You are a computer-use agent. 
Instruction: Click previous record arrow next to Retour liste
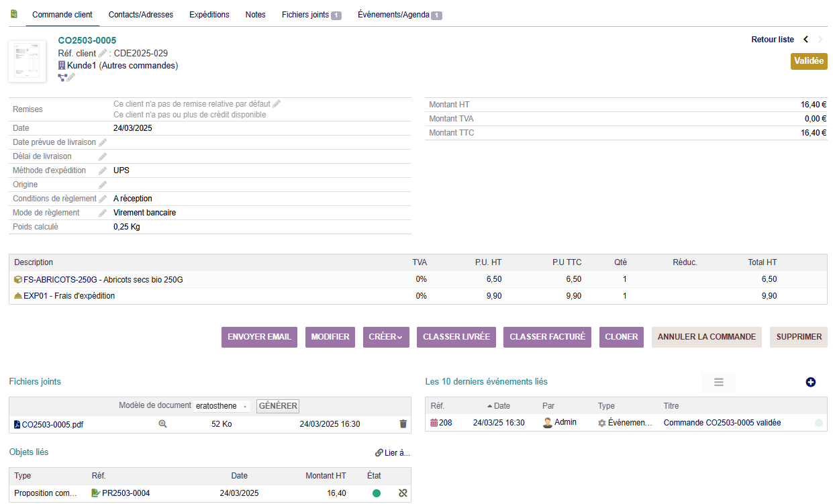(x=806, y=40)
